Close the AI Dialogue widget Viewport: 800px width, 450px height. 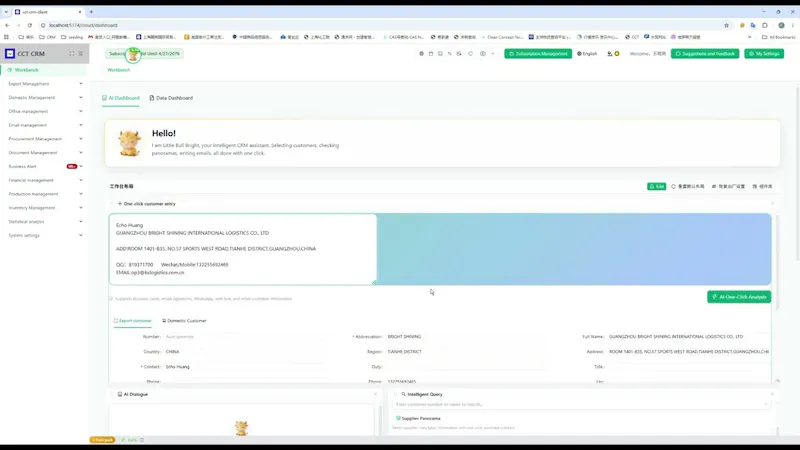pyautogui.click(x=376, y=394)
